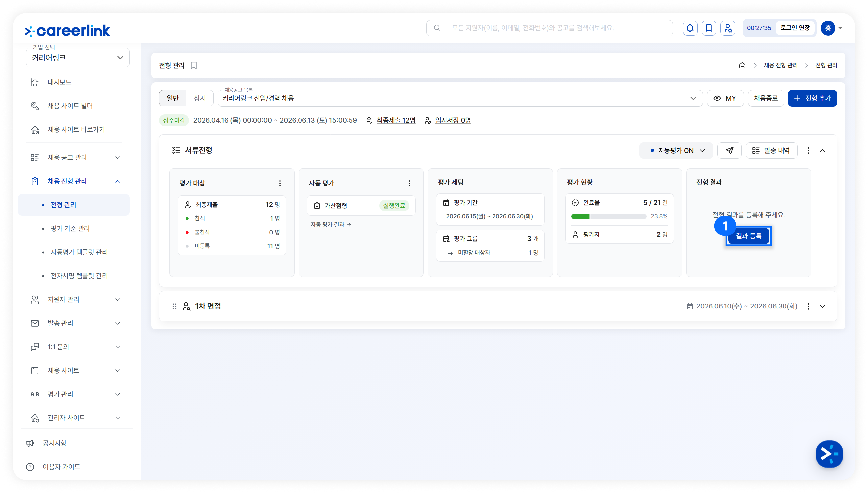Bookmark the 전형 관리 page
The width and height of the screenshot is (868, 493).
tap(194, 65)
